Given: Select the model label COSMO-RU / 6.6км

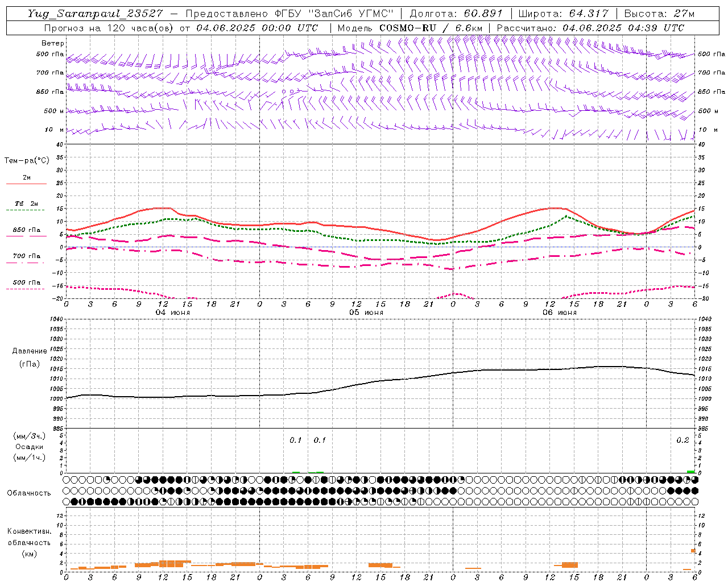Looking at the screenshot, I should tap(431, 28).
